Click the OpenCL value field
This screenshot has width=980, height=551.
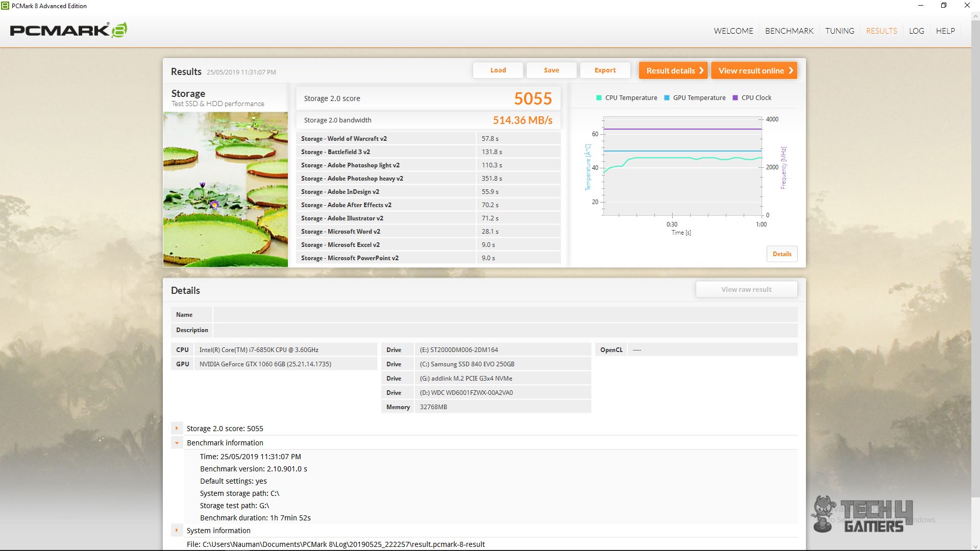tap(713, 350)
